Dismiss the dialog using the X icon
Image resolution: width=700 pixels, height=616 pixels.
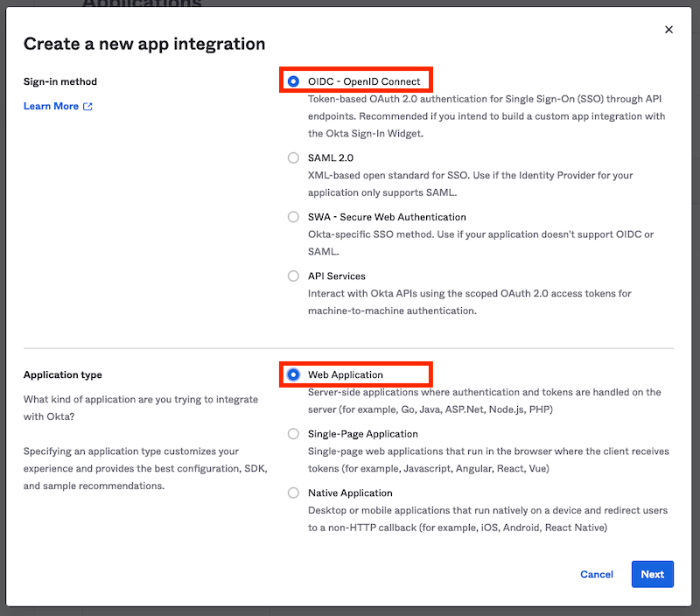coord(669,29)
